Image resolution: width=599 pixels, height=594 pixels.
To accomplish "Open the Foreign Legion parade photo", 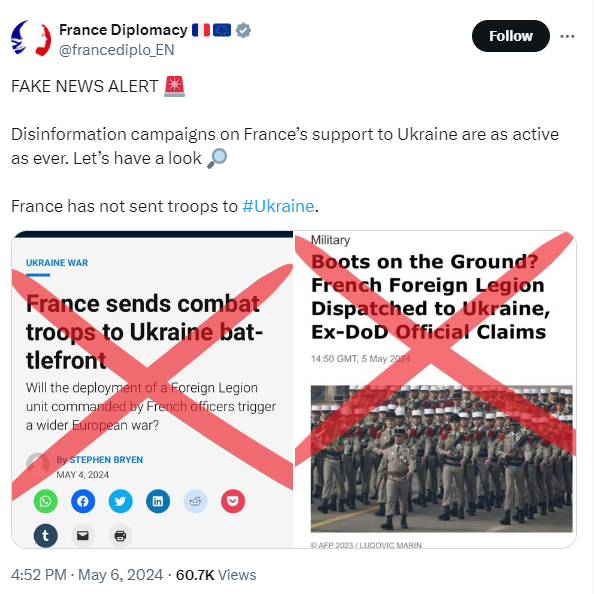I will [x=441, y=458].
